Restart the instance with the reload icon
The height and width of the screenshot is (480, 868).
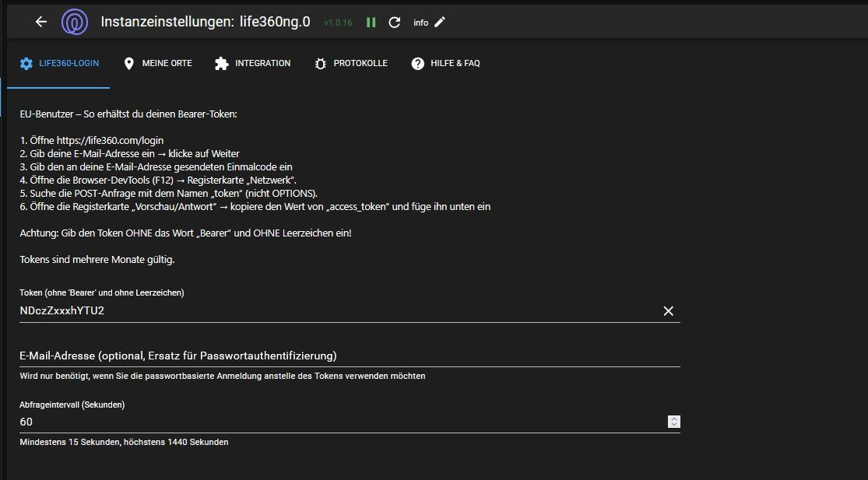(x=395, y=23)
